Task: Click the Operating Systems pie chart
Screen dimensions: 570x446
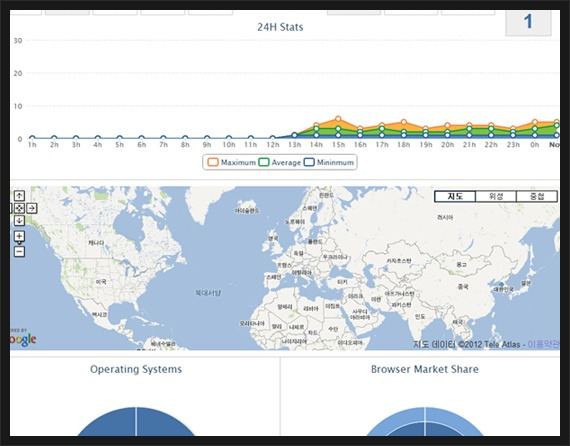Action: pos(136,422)
